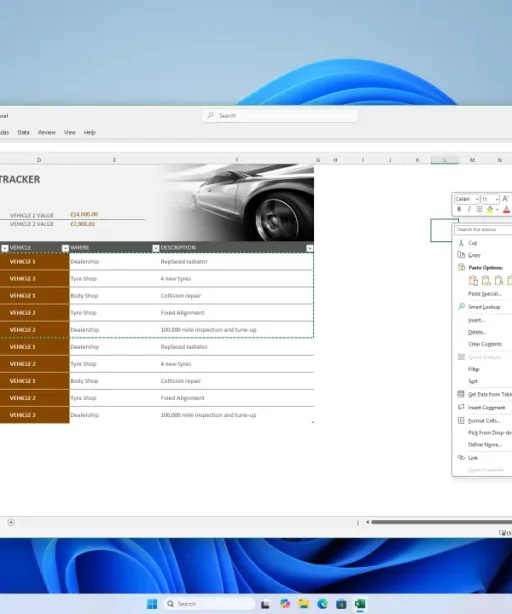Open the VEHICLE column filter dropdown
This screenshot has width=512, height=614.
coord(65,248)
